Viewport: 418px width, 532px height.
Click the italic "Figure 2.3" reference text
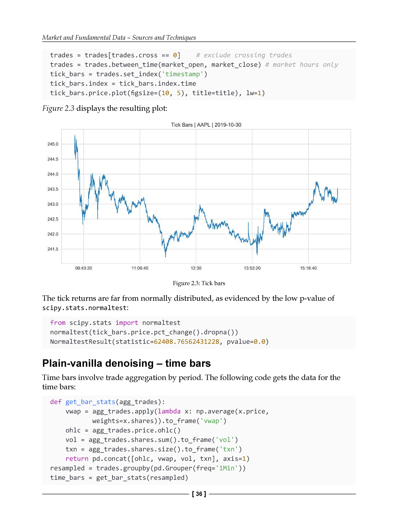[x=58, y=108]
